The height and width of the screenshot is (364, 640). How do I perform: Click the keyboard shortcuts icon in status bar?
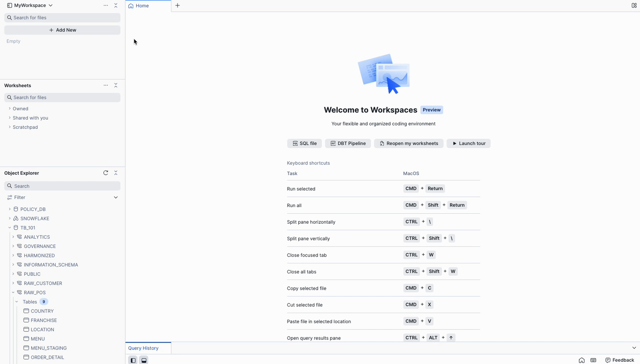(593, 360)
